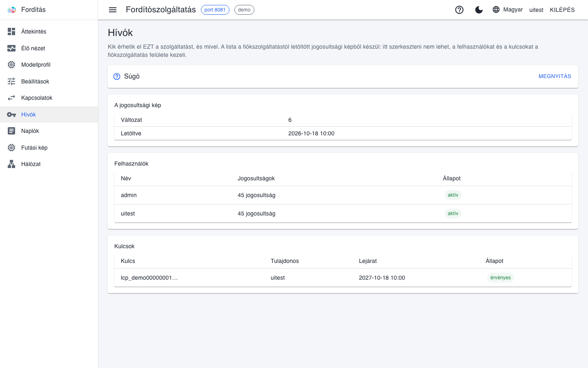Click the Futási kép chip icon

click(x=11, y=148)
